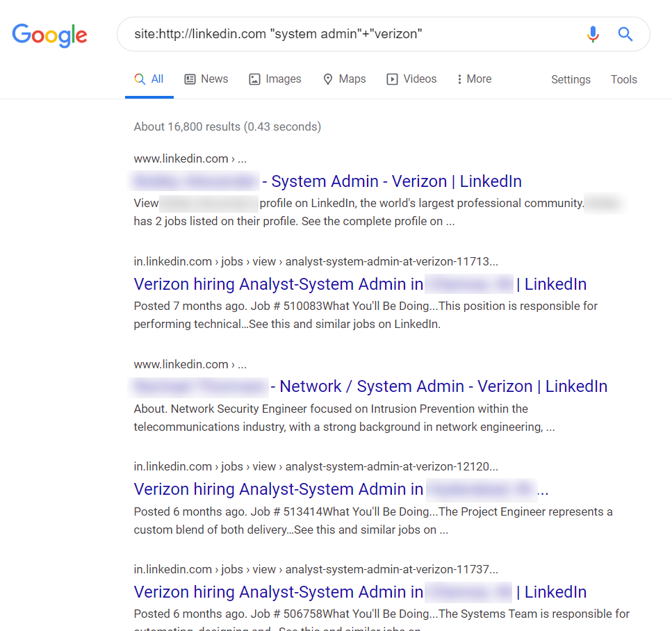
Task: Start voice search with microphone icon
Action: click(593, 34)
